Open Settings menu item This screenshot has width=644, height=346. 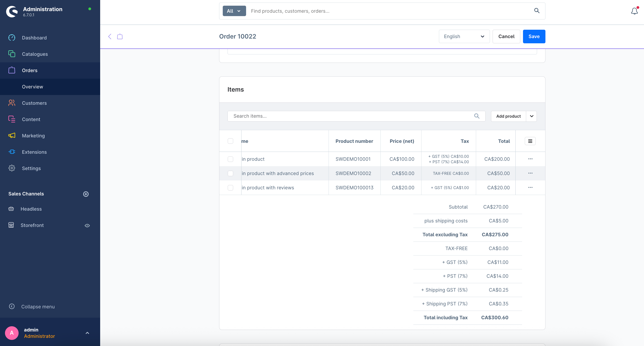pos(31,168)
